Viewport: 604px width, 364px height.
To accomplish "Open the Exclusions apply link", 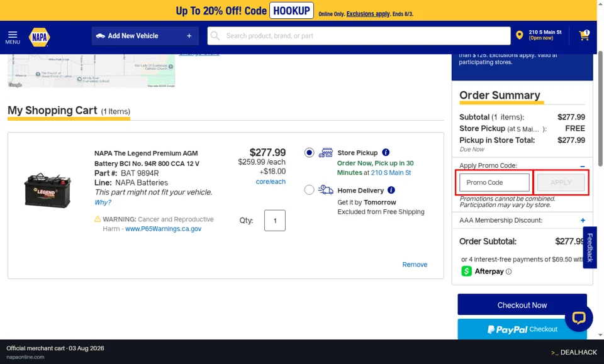I will pyautogui.click(x=368, y=14).
